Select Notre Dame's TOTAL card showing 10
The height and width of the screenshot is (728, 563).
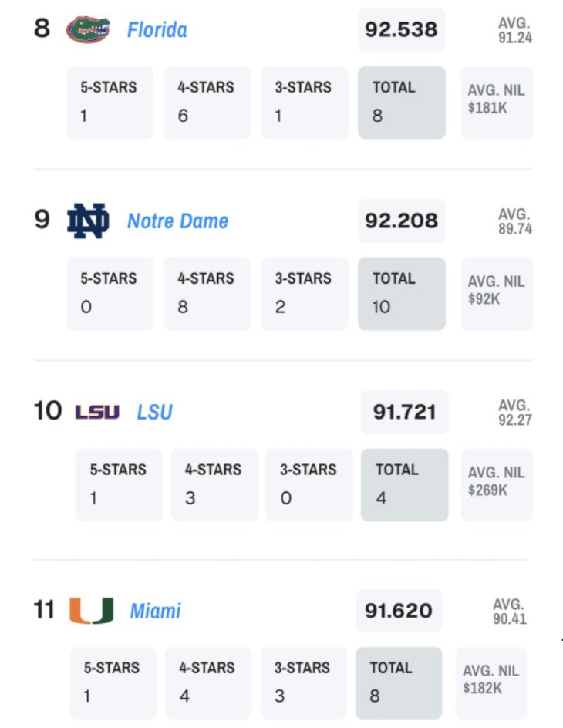401,294
